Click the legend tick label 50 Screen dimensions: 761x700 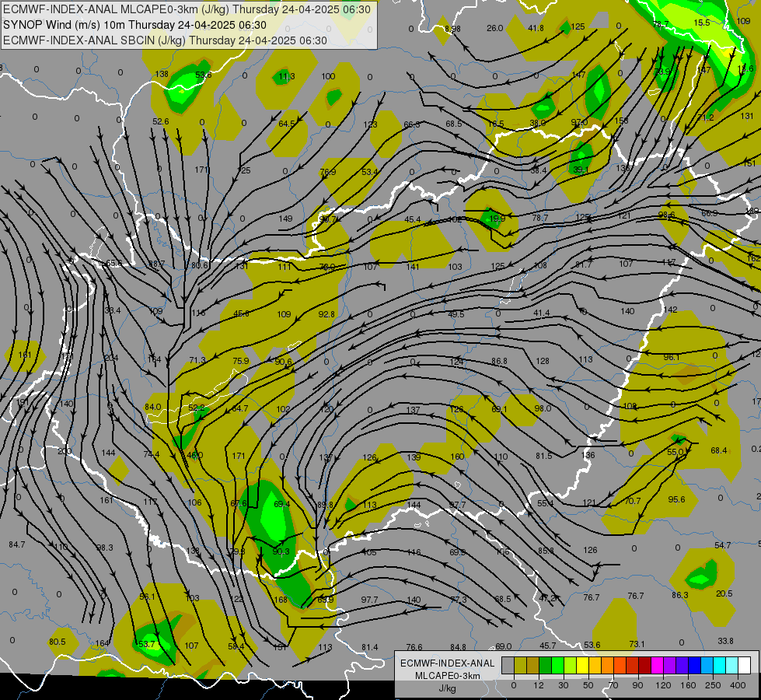(x=588, y=685)
